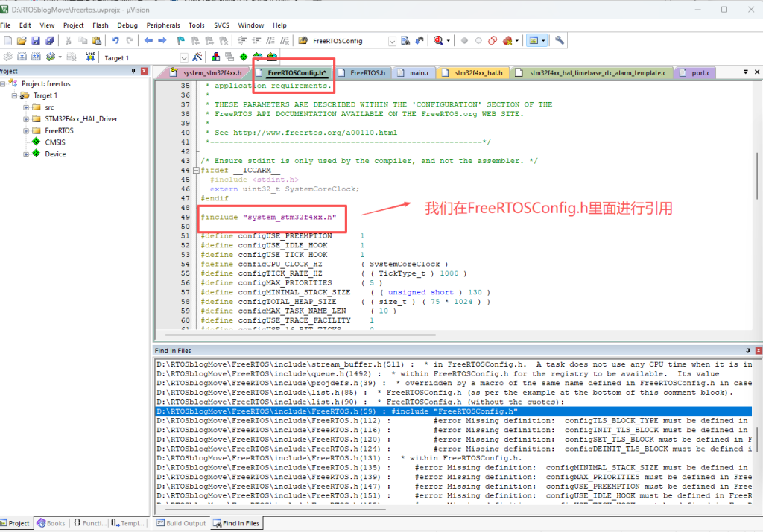Switch to the Build Output tab
The width and height of the screenshot is (763, 532).
180,523
